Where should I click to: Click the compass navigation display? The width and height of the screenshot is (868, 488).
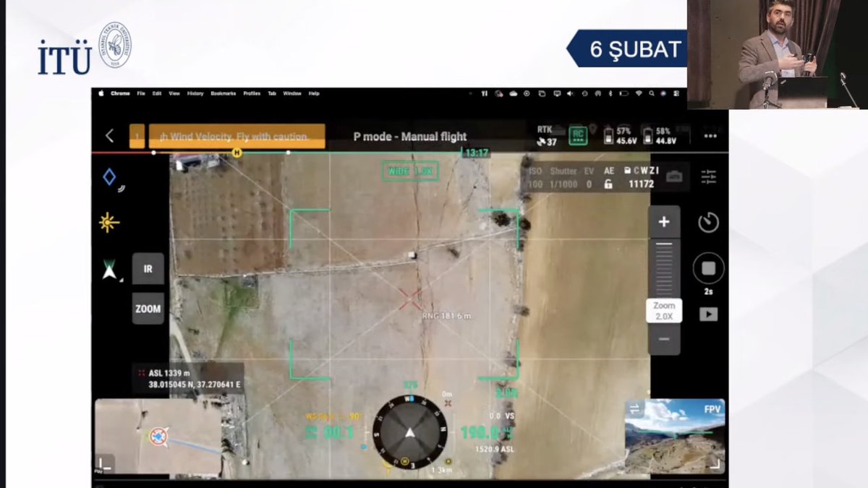click(x=409, y=432)
